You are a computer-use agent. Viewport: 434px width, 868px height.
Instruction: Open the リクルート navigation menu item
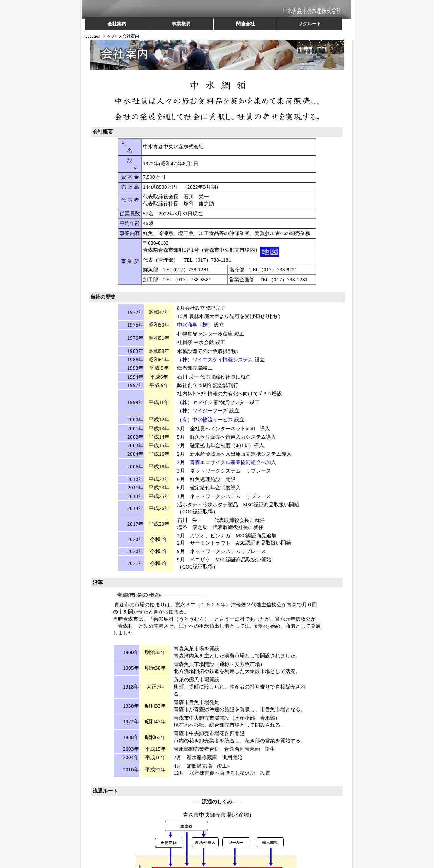(310, 24)
